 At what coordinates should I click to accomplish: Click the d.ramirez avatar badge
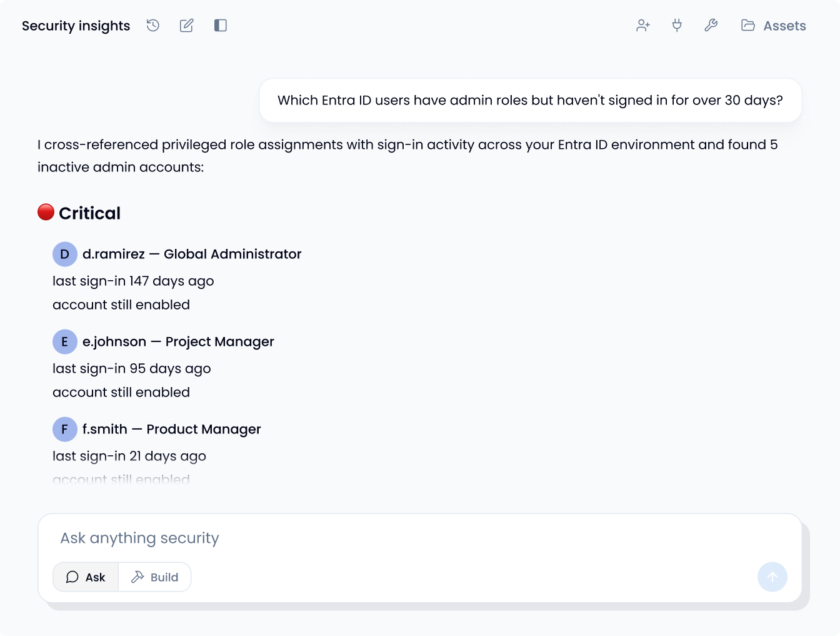[64, 255]
